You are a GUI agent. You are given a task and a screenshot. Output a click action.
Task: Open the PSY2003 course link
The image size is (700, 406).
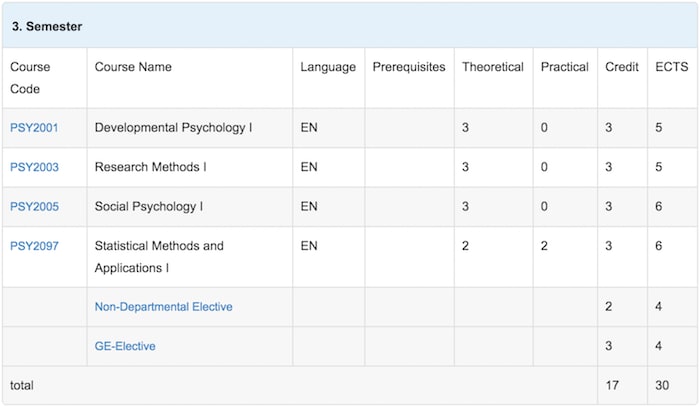[x=34, y=167]
